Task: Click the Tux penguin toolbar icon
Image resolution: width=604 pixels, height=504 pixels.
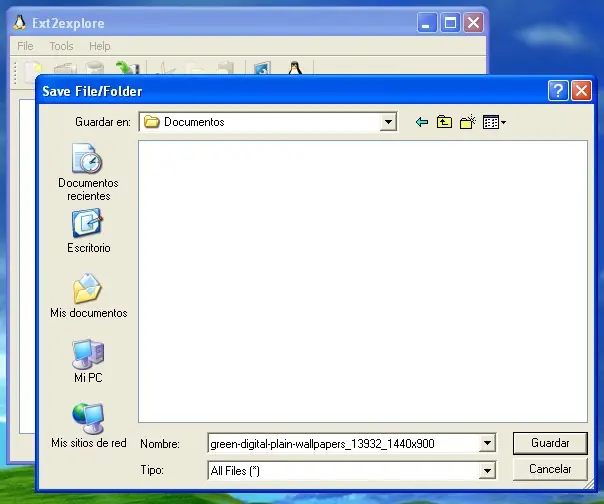Action: coord(294,69)
